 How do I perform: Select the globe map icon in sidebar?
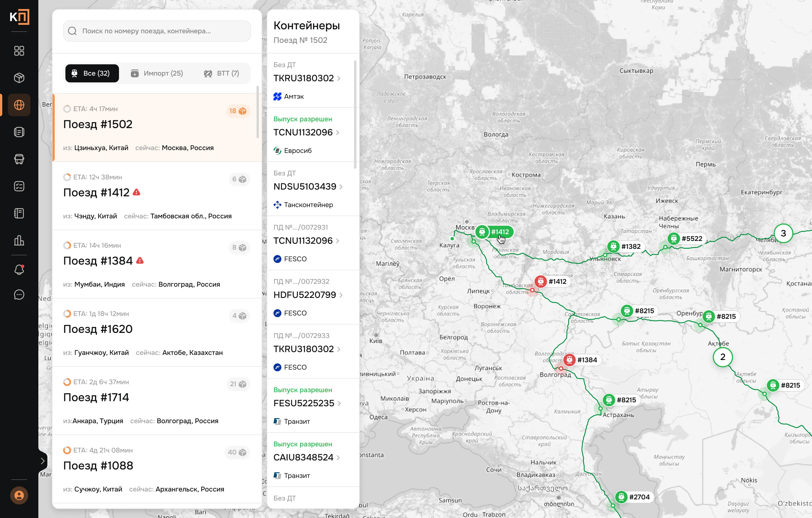click(19, 105)
